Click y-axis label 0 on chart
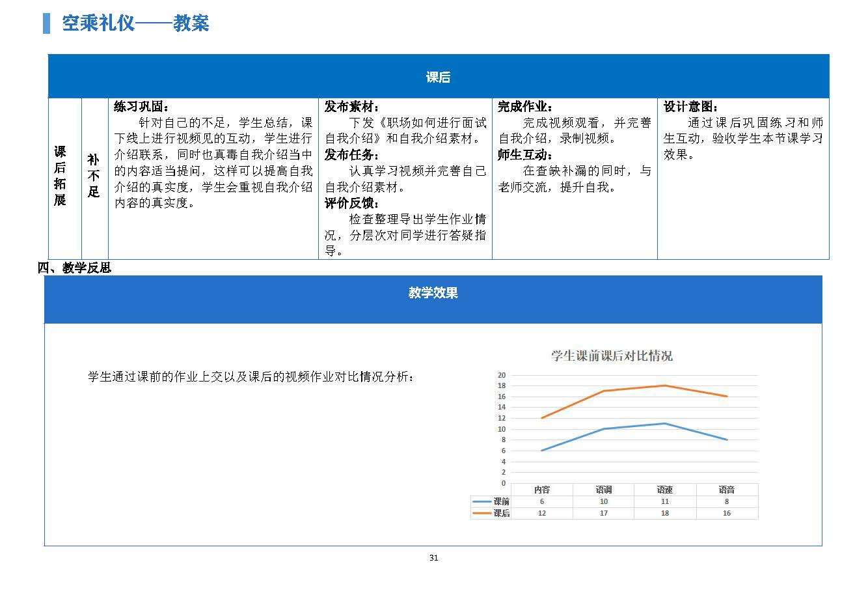Viewport: 868px width, 614px height. coord(504,483)
